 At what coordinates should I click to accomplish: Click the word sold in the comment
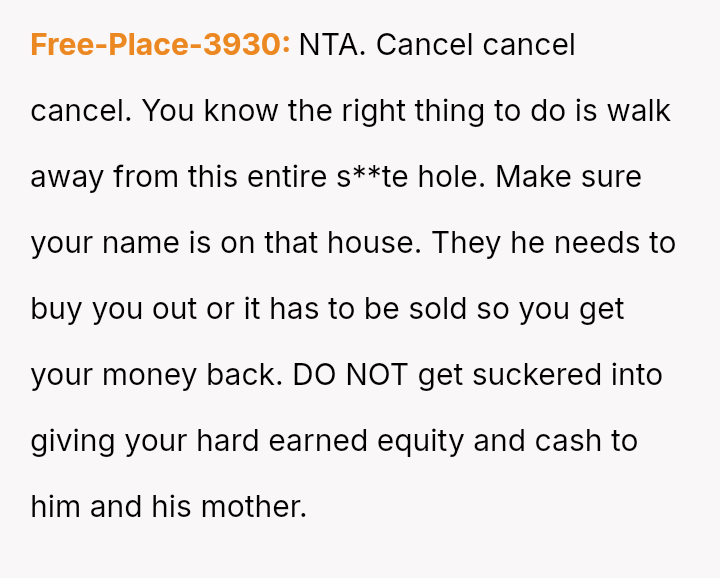[438, 309]
